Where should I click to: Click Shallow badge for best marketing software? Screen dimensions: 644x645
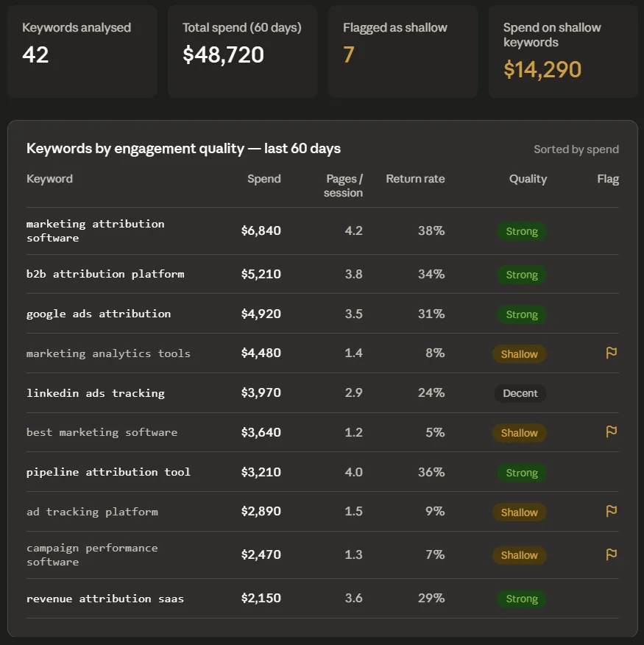(520, 433)
